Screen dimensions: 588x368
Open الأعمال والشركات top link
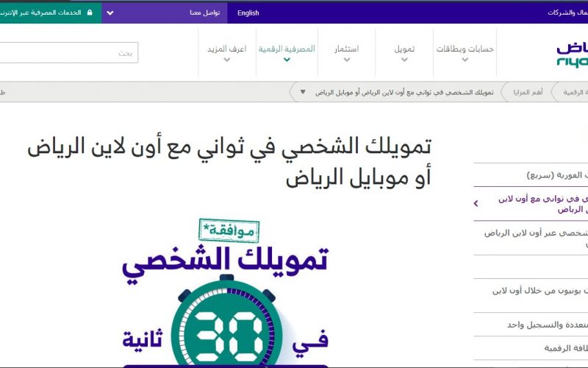(x=567, y=13)
